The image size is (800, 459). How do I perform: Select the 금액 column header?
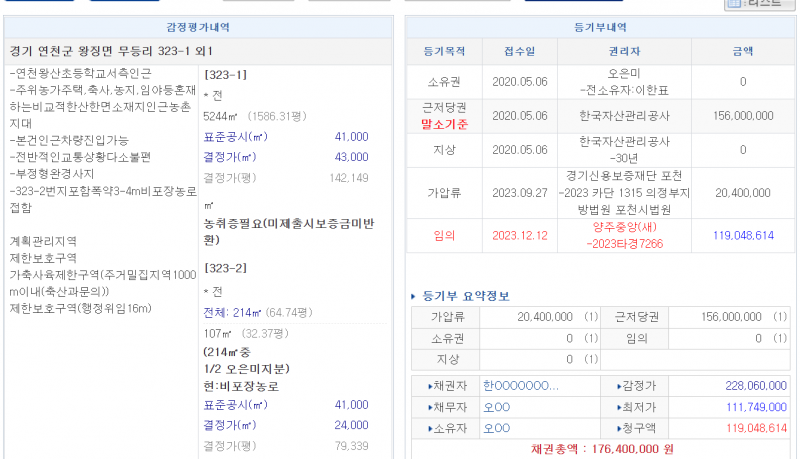(x=743, y=51)
